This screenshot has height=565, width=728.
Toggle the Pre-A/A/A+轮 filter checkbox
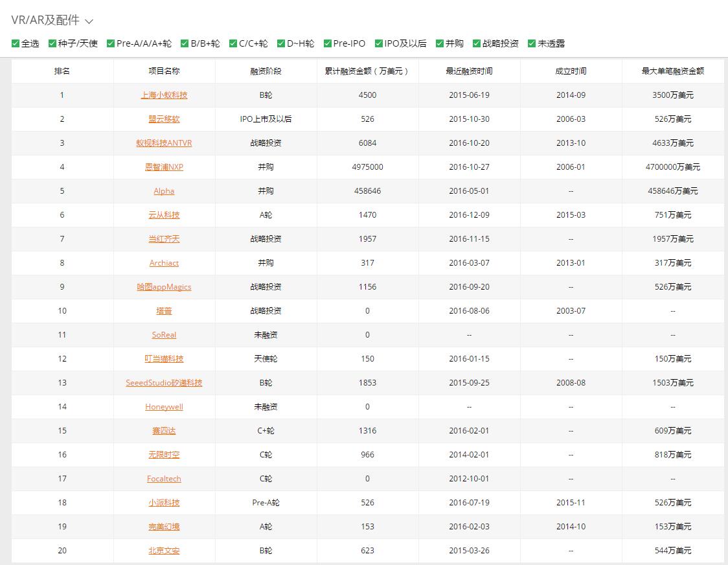(x=111, y=43)
